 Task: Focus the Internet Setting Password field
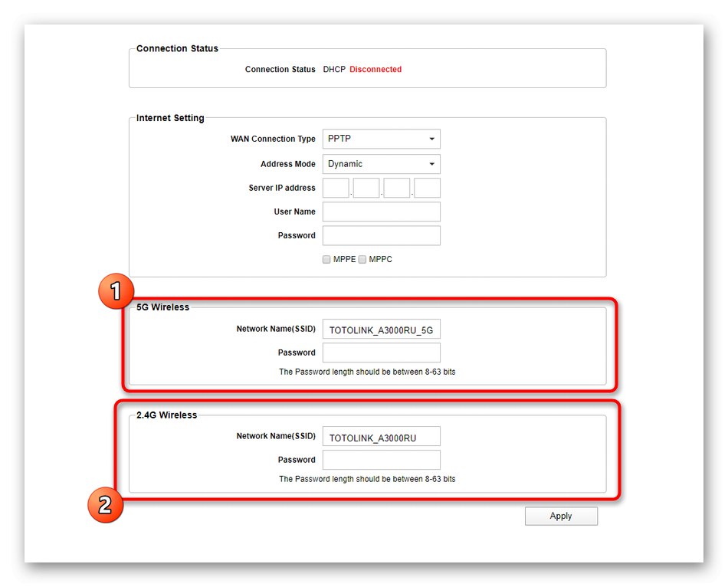[x=381, y=235]
